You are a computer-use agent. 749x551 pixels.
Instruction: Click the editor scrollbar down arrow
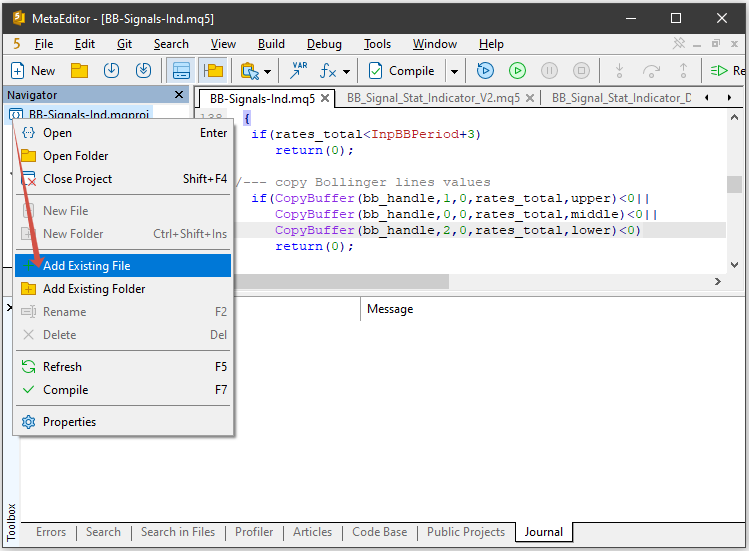tap(735, 264)
